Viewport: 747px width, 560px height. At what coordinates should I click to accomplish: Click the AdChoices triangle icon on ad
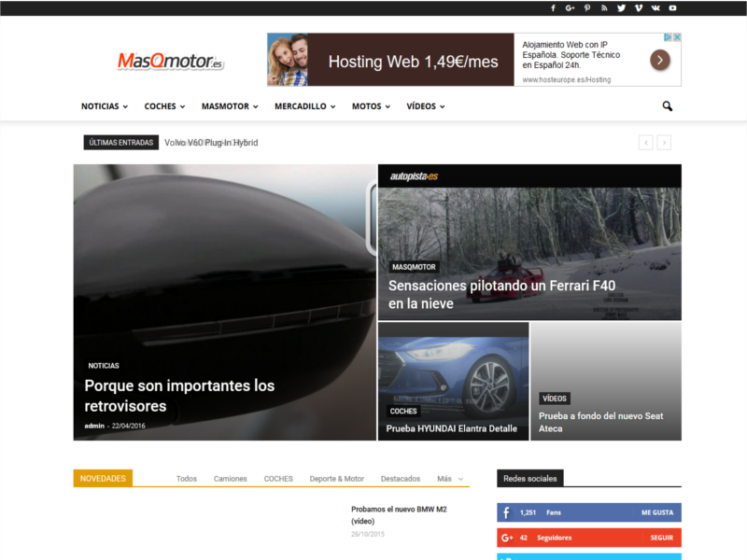(x=668, y=37)
